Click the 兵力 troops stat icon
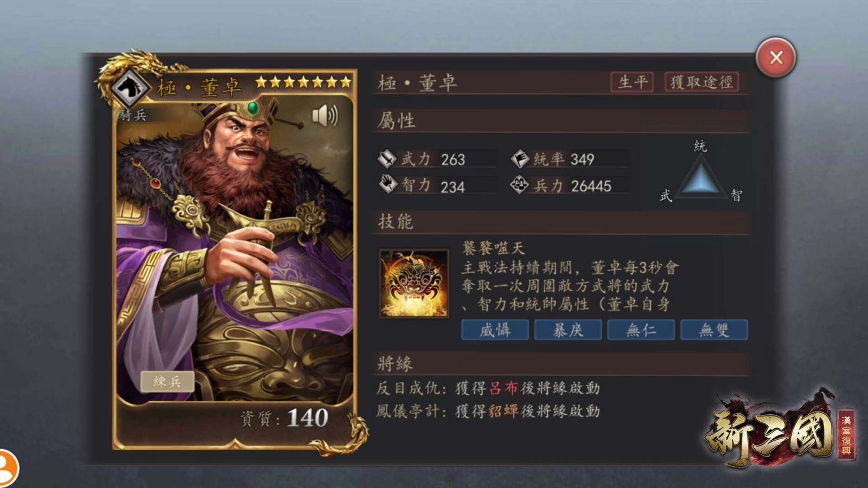868x488 pixels. (520, 185)
